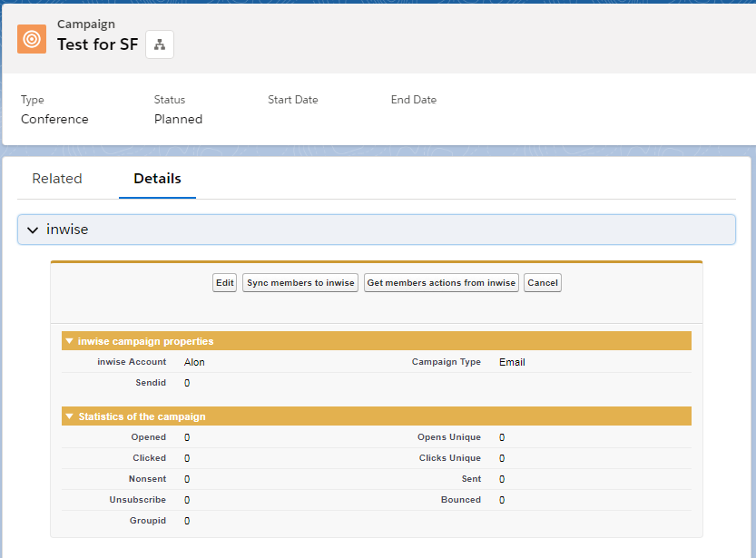Click the Planned status value
756x558 pixels.
tap(178, 119)
